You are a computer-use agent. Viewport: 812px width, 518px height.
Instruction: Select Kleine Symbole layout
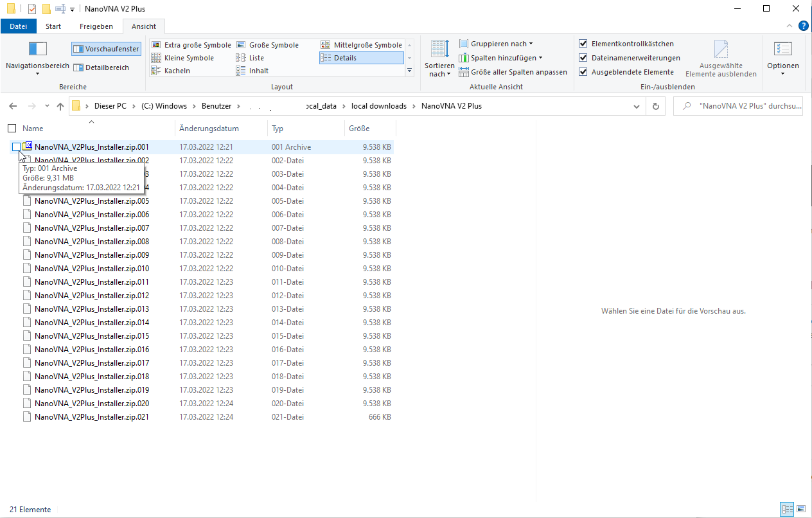pos(182,58)
